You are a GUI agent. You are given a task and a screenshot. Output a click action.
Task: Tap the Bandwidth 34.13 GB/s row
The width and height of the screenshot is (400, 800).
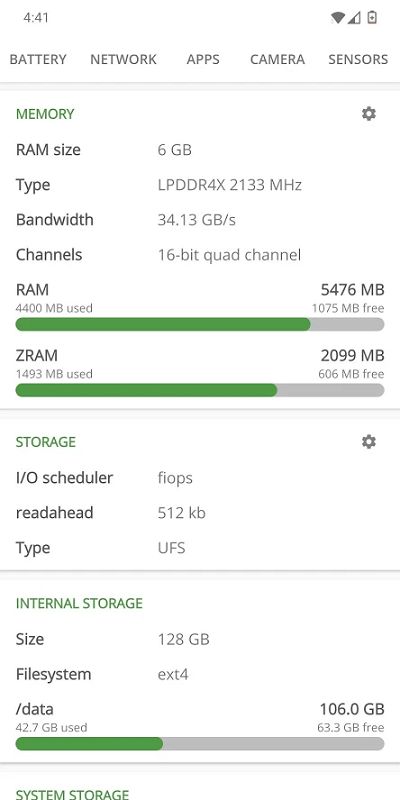coord(200,220)
